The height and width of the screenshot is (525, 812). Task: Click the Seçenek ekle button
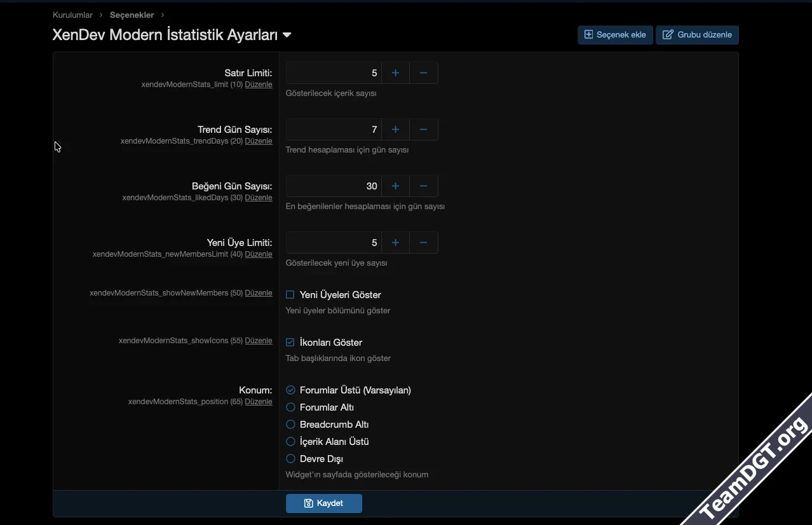point(615,35)
